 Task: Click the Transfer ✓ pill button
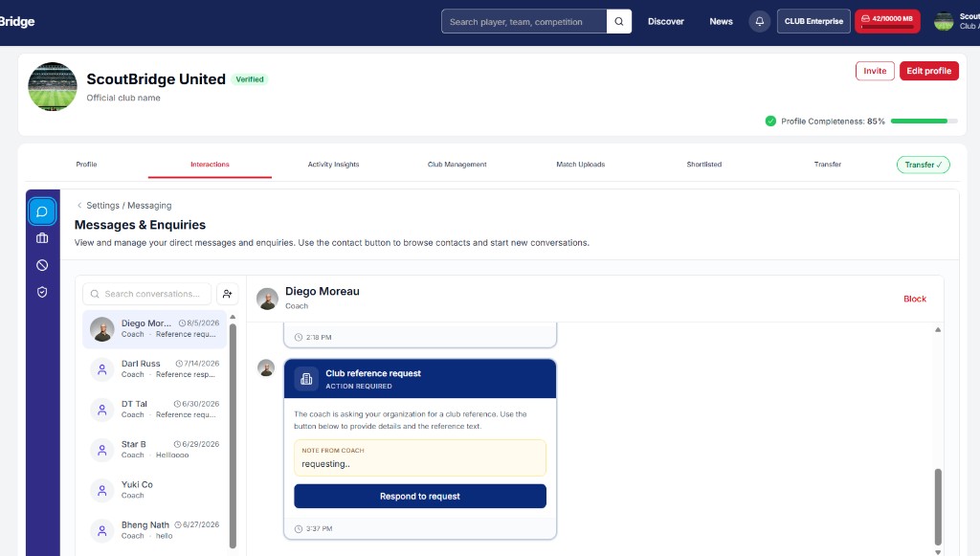(924, 165)
